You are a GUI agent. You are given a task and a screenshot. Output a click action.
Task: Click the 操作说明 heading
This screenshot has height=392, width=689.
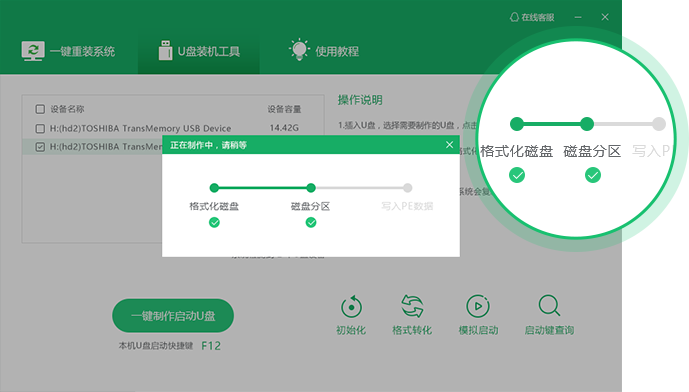pos(360,100)
